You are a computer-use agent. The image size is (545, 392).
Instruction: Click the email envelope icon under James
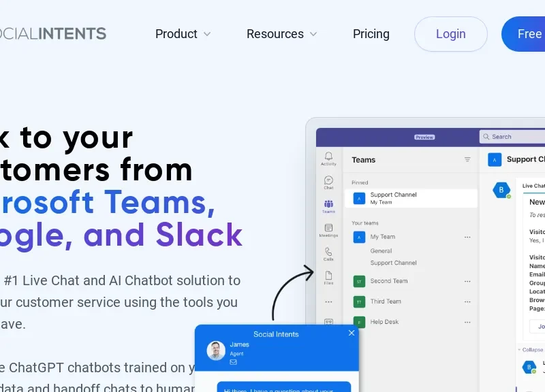[233, 362]
